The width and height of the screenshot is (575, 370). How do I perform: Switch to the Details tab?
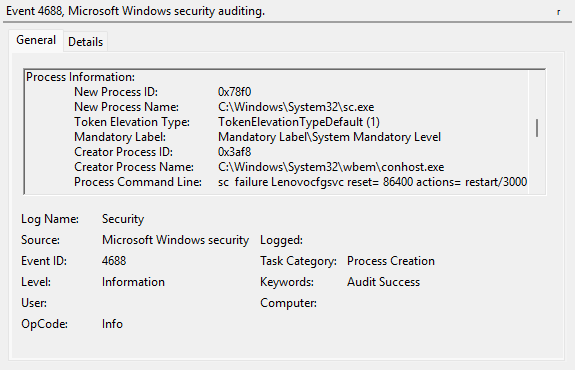coord(85,42)
